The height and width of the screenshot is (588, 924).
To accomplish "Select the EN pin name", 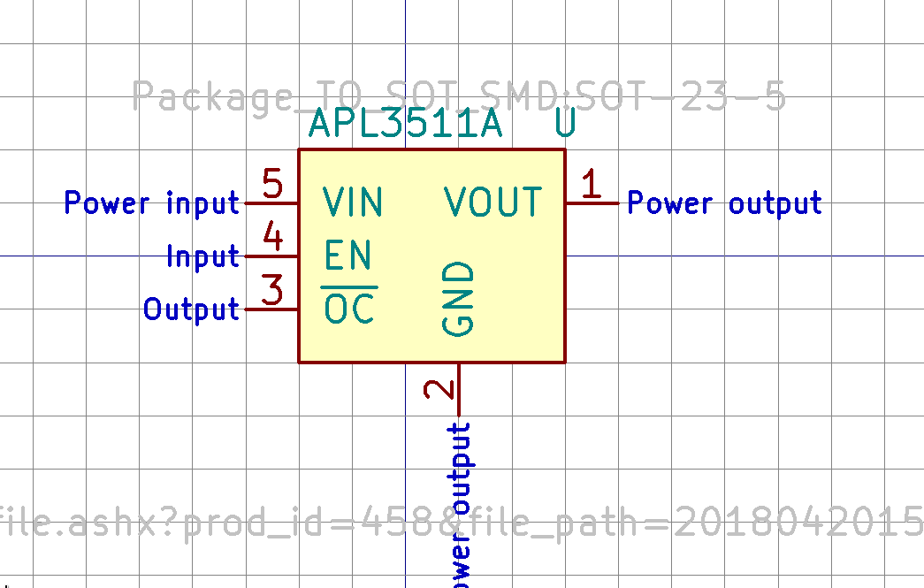I will 347,256.
